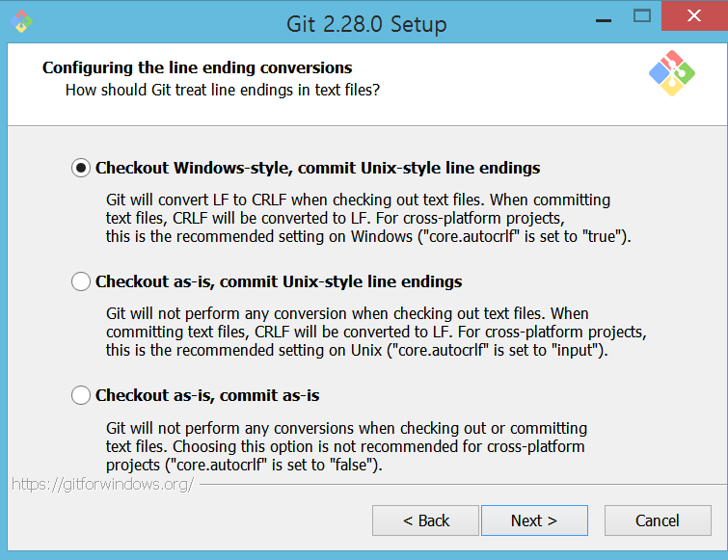Click the description mentioning core.autocrlf set to "false"
The image size is (728, 560).
click(346, 446)
